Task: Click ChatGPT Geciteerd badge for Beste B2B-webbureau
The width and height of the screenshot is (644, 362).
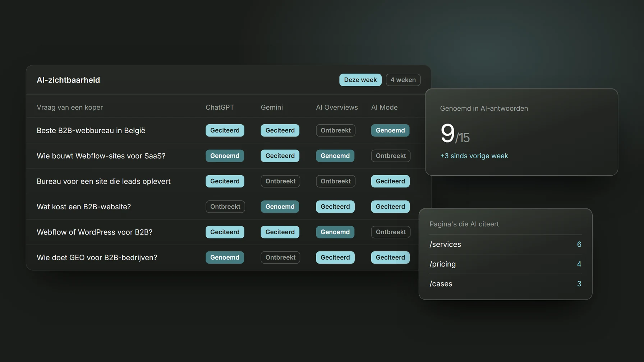Action: (x=225, y=130)
